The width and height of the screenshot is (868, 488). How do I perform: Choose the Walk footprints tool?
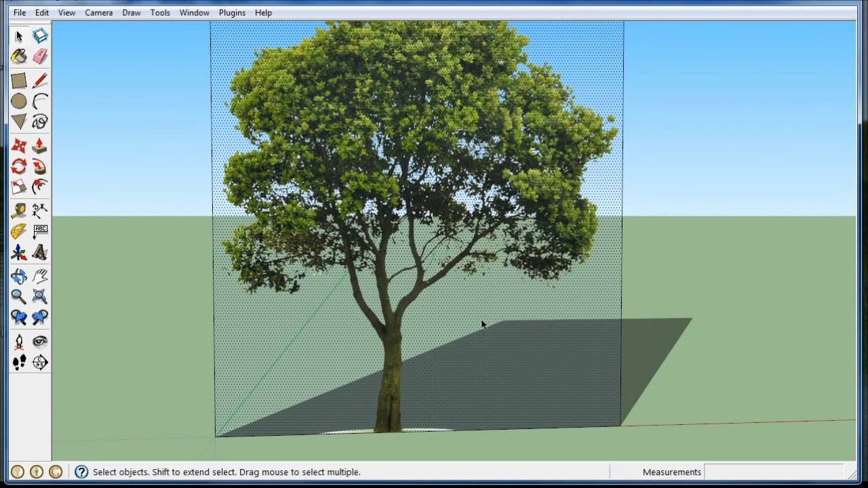[x=19, y=362]
